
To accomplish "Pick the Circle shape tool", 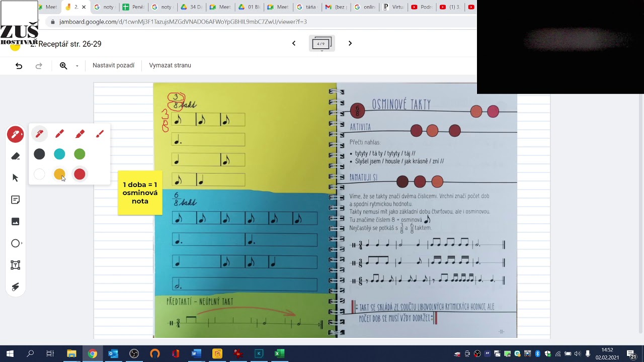I will [15, 243].
